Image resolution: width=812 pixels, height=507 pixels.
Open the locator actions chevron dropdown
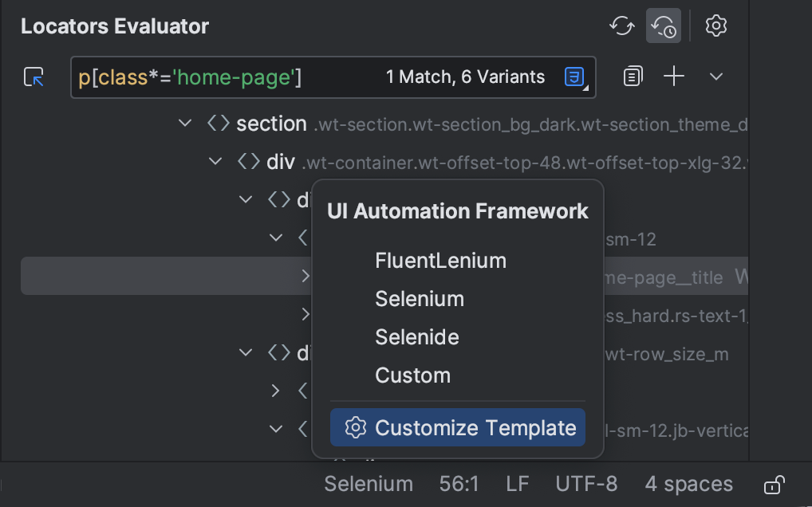coord(715,76)
